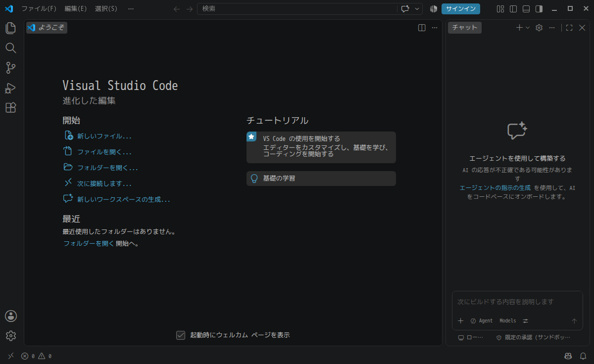Viewport: 594px width, 364px height.
Task: Expand the chat dropdown arrow in title bar
Action: pos(417,9)
